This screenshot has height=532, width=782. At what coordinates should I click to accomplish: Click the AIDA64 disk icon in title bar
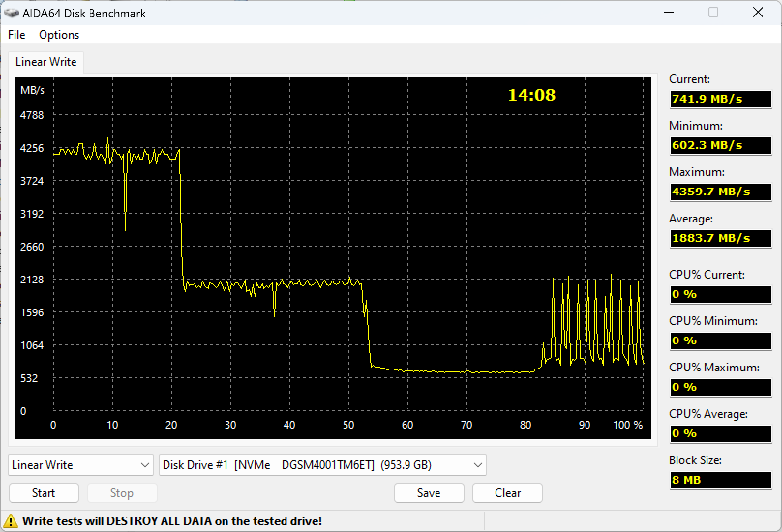coord(11,13)
